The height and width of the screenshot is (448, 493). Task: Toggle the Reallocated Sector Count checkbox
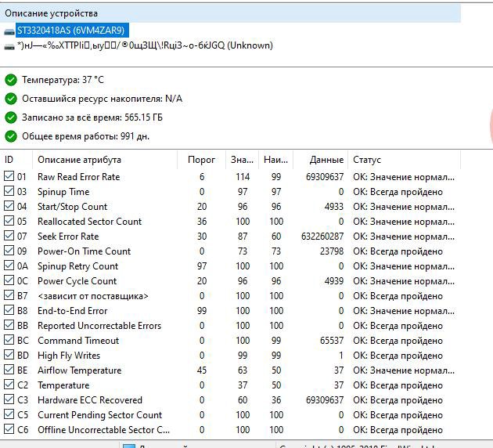pyautogui.click(x=9, y=222)
